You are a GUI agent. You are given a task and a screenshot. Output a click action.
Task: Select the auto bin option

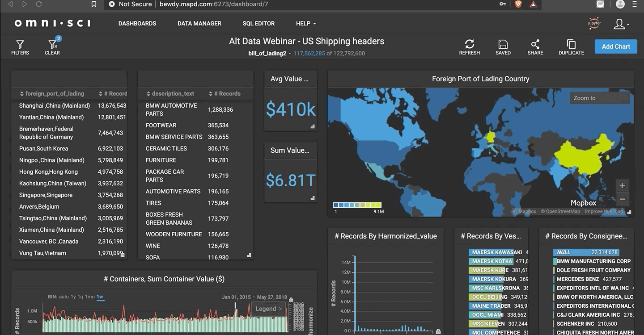pos(64,297)
